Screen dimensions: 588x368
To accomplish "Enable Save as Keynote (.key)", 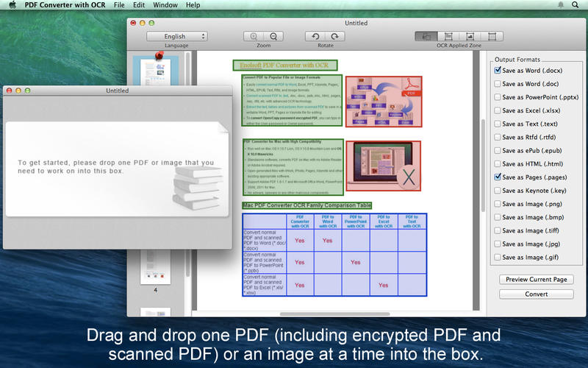I will tap(498, 191).
